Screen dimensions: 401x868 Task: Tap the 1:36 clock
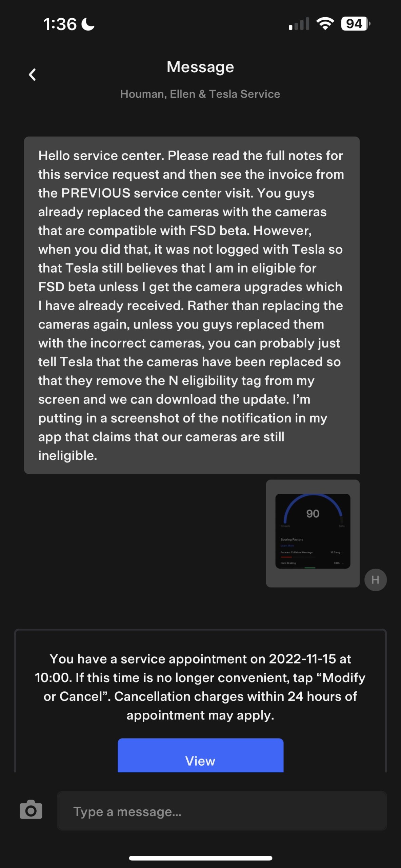[60, 24]
